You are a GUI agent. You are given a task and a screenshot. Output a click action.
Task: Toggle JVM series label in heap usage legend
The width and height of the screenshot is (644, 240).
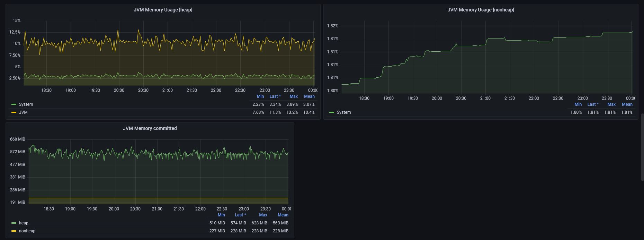(23, 112)
